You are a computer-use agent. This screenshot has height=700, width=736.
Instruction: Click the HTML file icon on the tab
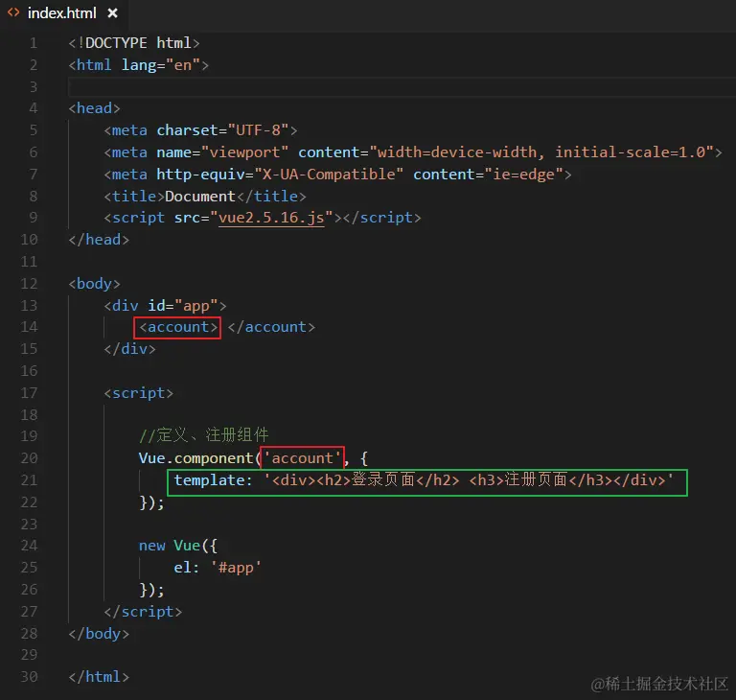13,12
